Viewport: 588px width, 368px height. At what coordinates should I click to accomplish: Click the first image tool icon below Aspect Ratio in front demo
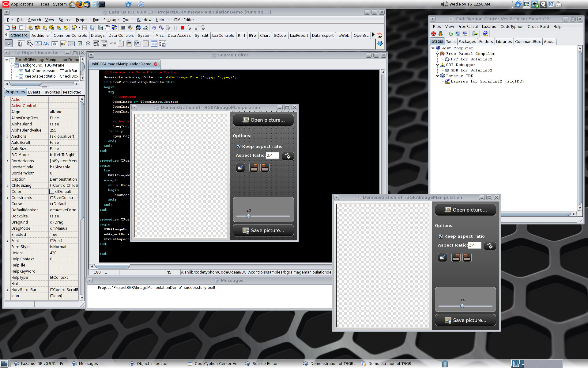[240, 167]
